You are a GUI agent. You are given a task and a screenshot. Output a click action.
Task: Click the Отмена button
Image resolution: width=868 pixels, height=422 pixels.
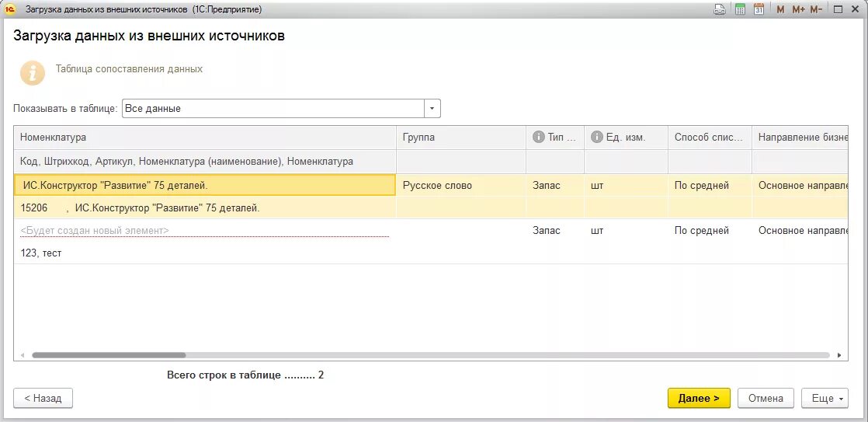tap(766, 398)
